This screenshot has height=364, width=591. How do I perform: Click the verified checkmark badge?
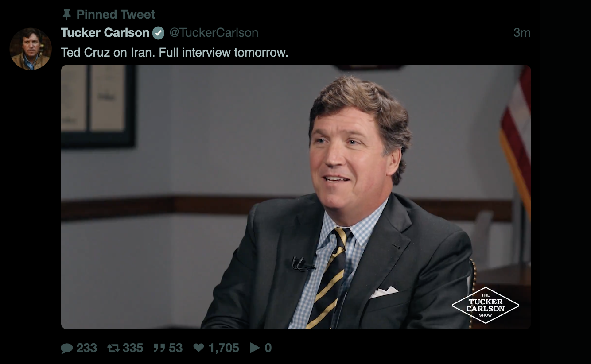(159, 33)
